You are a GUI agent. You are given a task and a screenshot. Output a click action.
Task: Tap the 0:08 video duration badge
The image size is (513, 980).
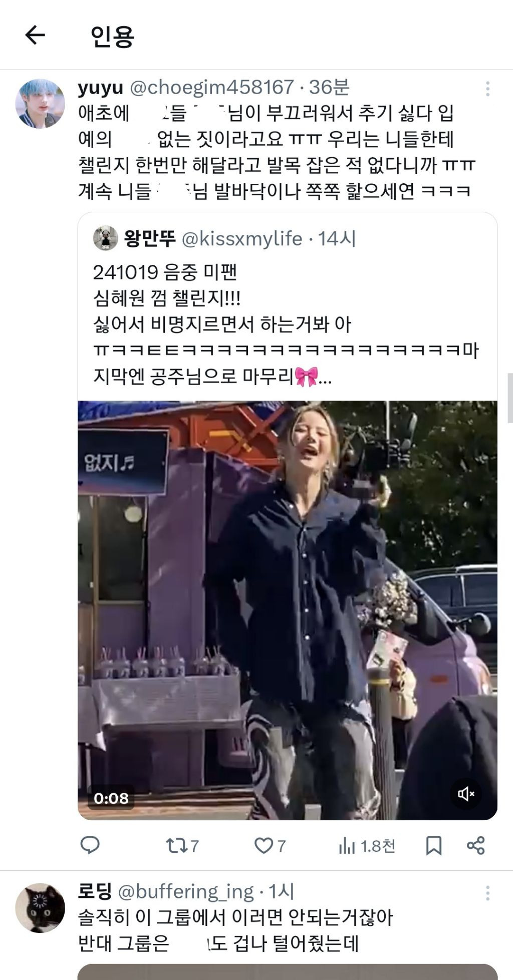pyautogui.click(x=111, y=798)
